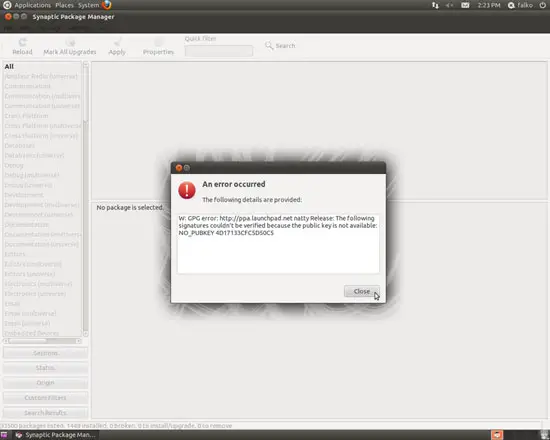
Task: Click the Mark All Upgrades icon
Action: [x=71, y=42]
